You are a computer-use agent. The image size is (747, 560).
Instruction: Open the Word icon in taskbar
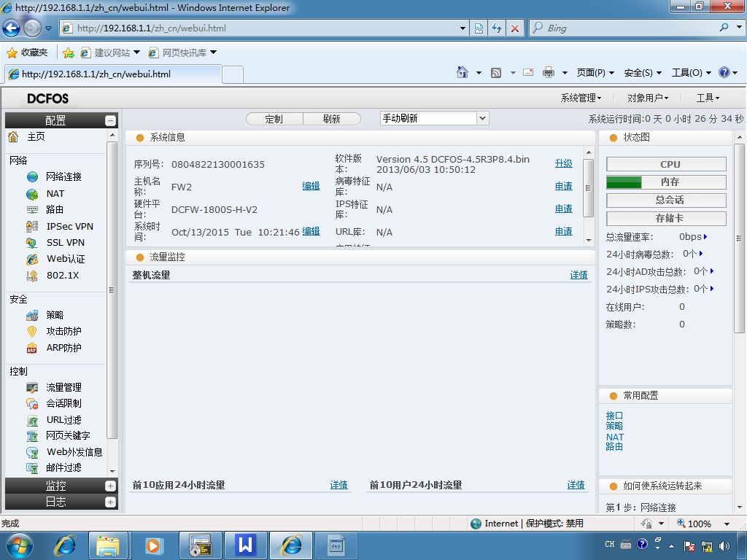pyautogui.click(x=245, y=545)
